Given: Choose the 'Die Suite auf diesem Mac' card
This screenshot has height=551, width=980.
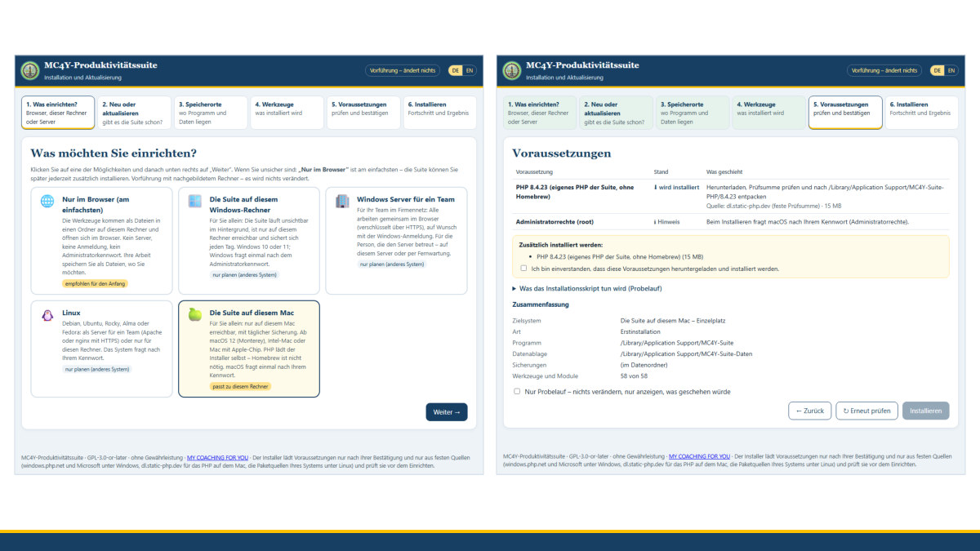Looking at the screenshot, I should 249,349.
